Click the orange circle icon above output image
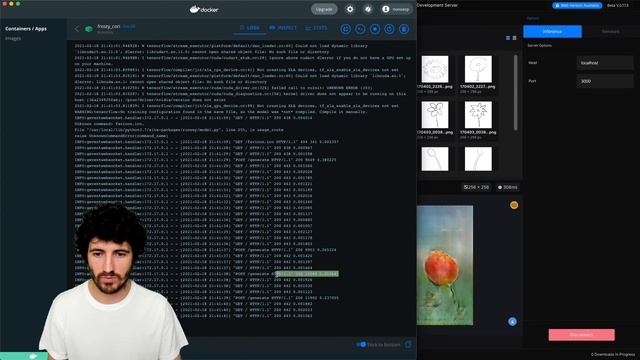This screenshot has height=360, width=640. (x=514, y=205)
